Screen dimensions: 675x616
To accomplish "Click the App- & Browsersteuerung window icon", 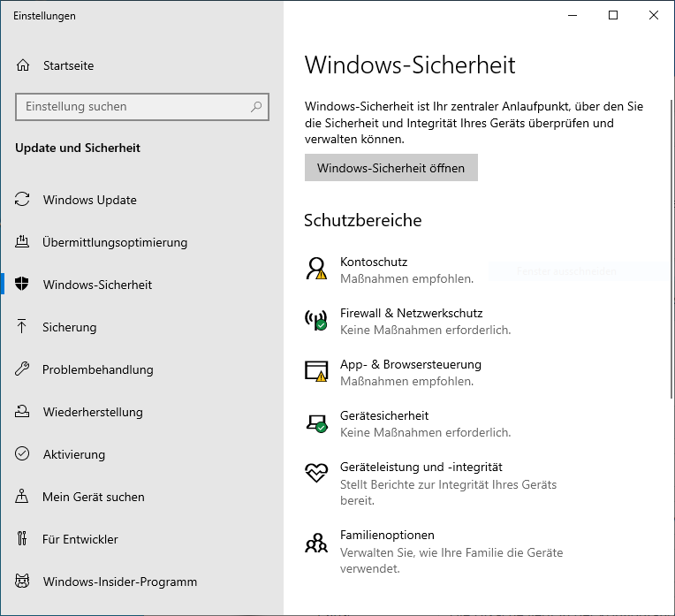I will (x=316, y=371).
